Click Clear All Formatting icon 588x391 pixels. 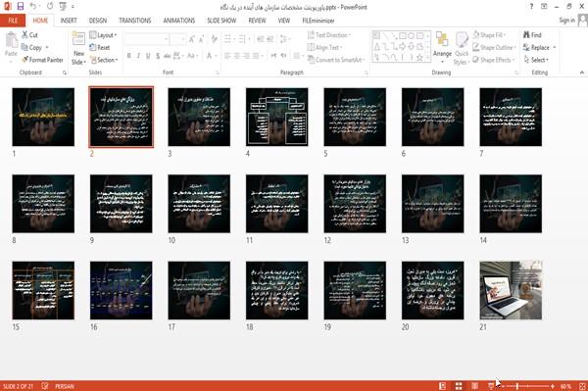214,38
